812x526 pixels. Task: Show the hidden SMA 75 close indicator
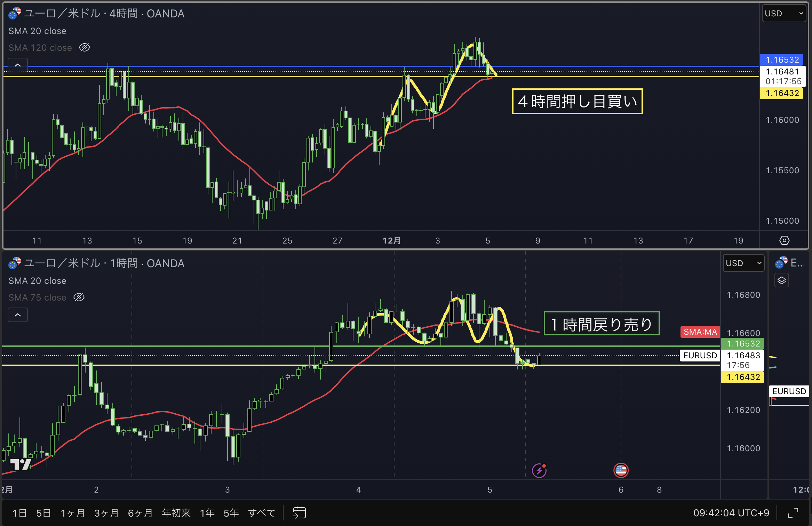pyautogui.click(x=79, y=297)
